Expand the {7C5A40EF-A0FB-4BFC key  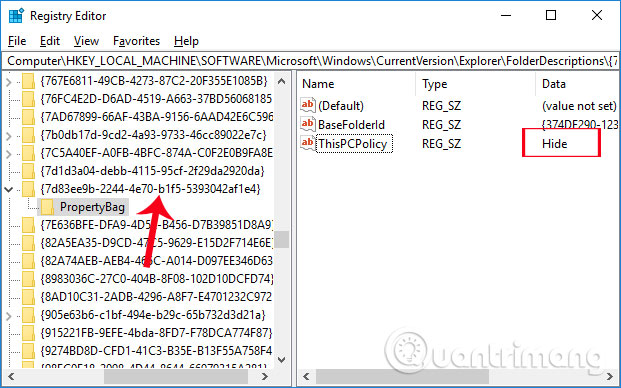click(9, 153)
